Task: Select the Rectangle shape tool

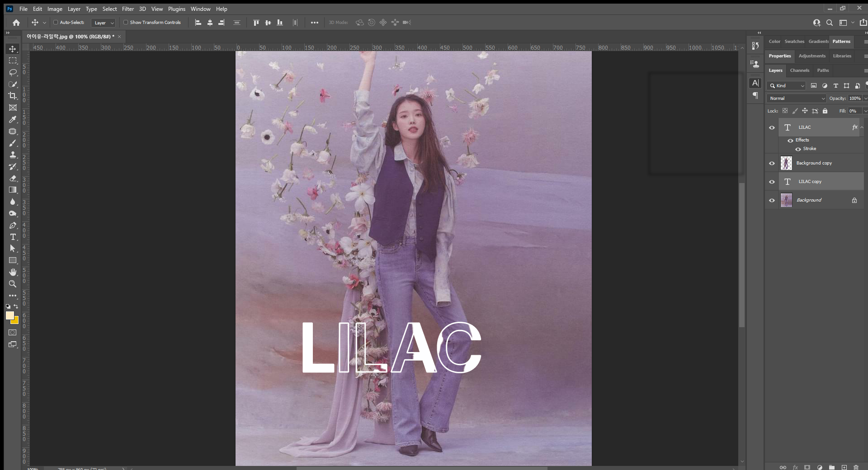Action: 13,260
